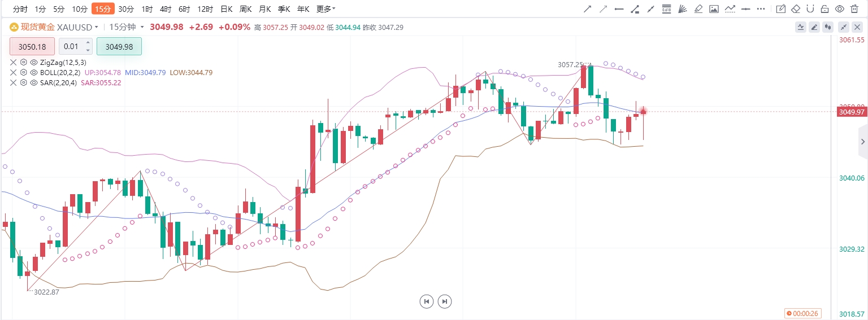Hide the ZigZag indicator with eye icon
Viewport: 868px width, 320px height.
pos(33,62)
